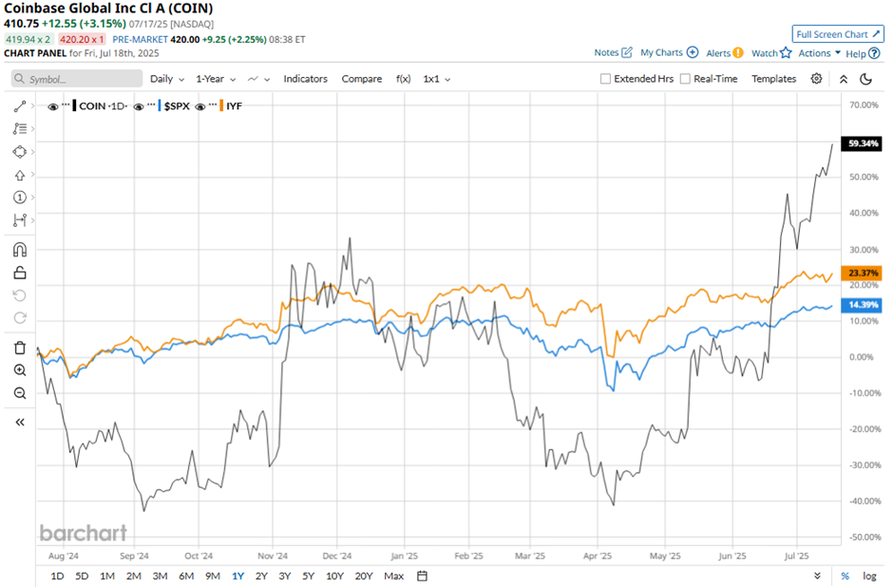The height and width of the screenshot is (588, 893).
Task: Zoom in on the chart
Action: pyautogui.click(x=19, y=370)
